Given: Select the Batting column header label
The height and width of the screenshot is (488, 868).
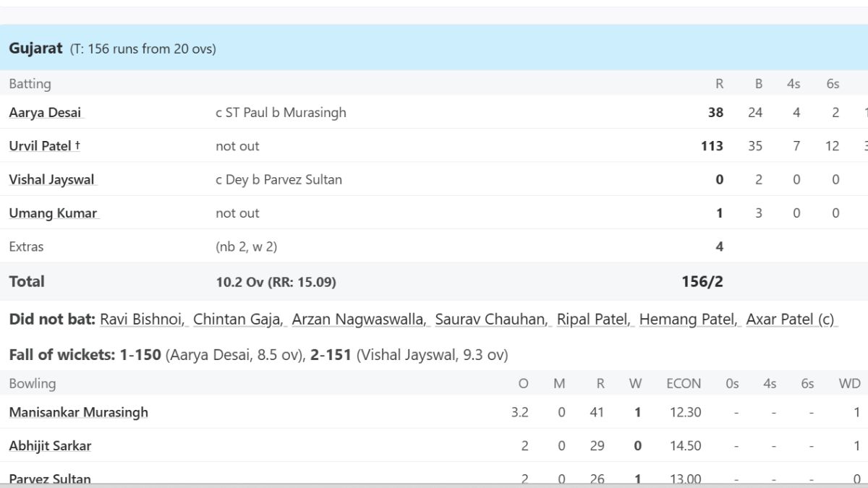Looking at the screenshot, I should pyautogui.click(x=30, y=84).
